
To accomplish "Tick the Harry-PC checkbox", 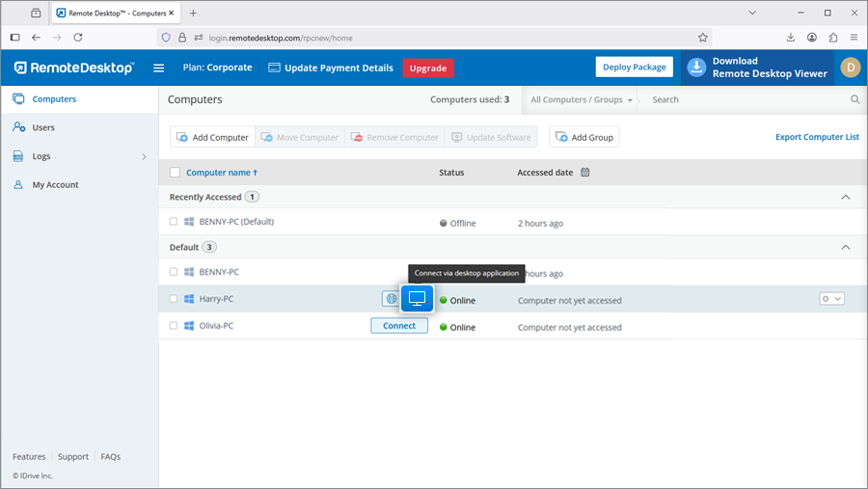I will pos(175,299).
